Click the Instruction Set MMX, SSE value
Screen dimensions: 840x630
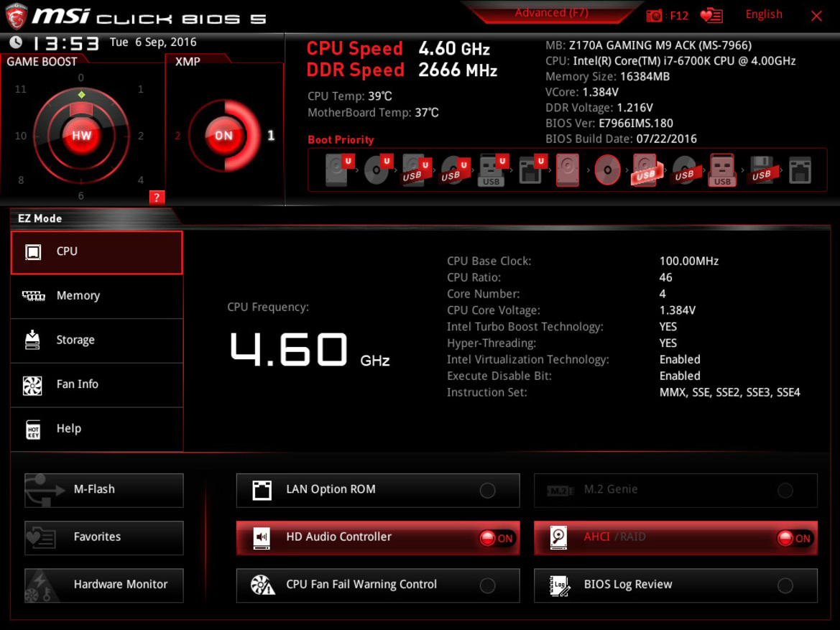[x=729, y=392]
